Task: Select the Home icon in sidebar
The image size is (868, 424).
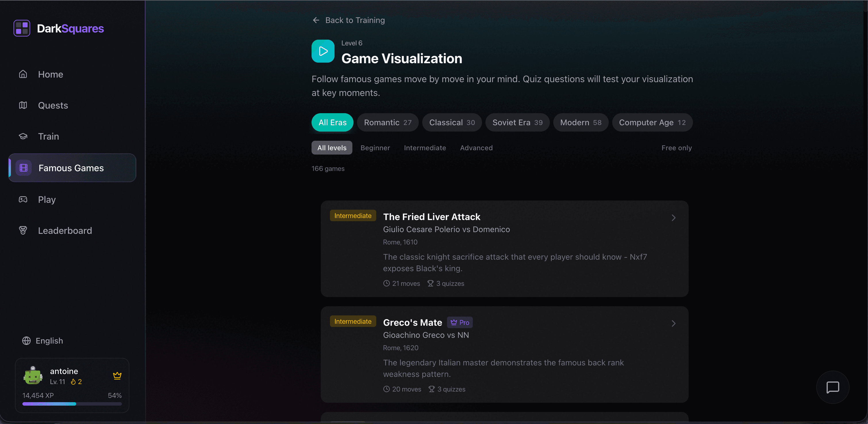Action: tap(23, 74)
